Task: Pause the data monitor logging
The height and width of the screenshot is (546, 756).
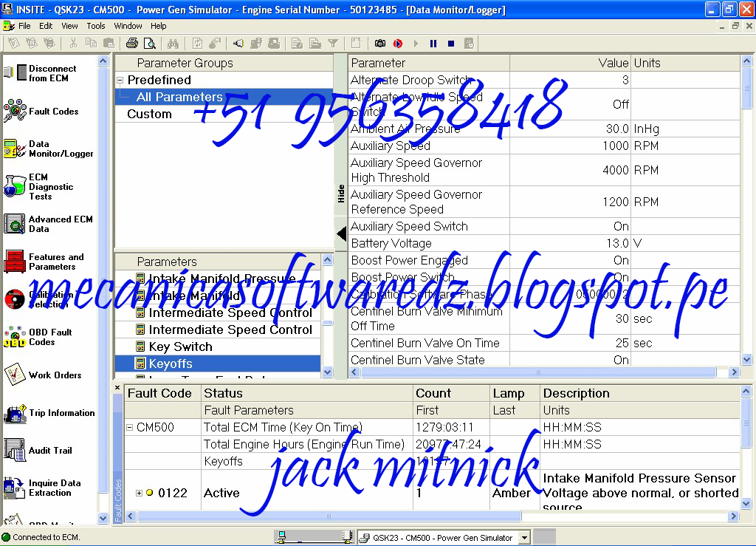Action: pos(433,43)
